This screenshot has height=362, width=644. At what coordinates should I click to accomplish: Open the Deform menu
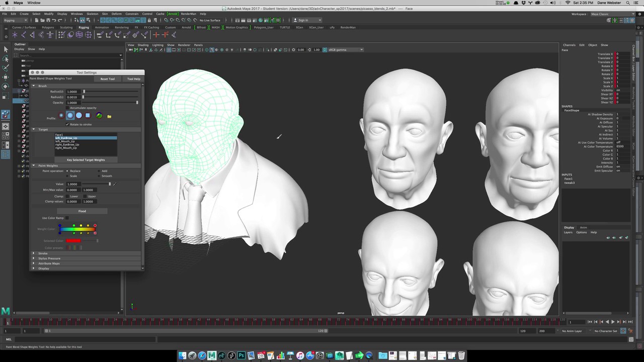[116, 14]
